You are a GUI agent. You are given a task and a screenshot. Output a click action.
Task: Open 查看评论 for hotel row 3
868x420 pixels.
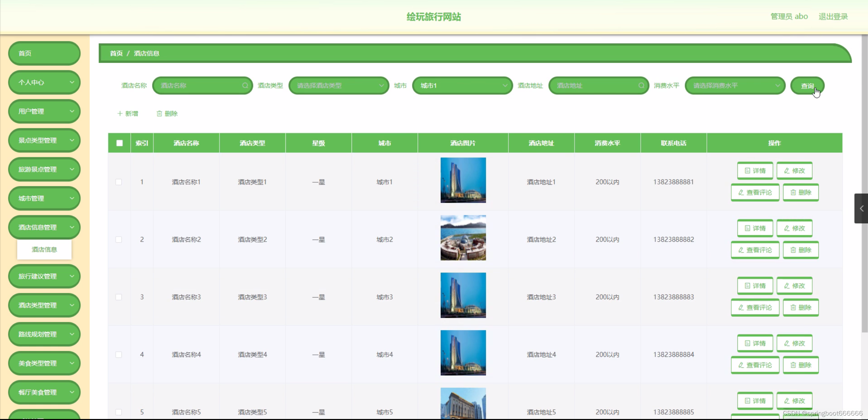point(755,307)
